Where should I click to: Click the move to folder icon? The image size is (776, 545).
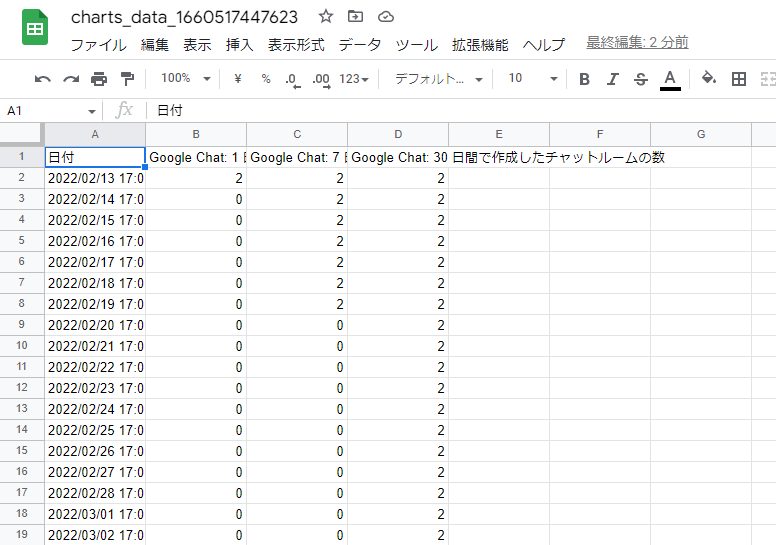click(x=355, y=16)
